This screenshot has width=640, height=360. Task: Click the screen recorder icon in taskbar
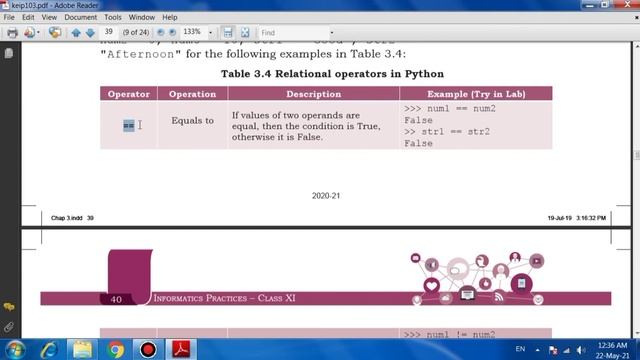click(148, 350)
